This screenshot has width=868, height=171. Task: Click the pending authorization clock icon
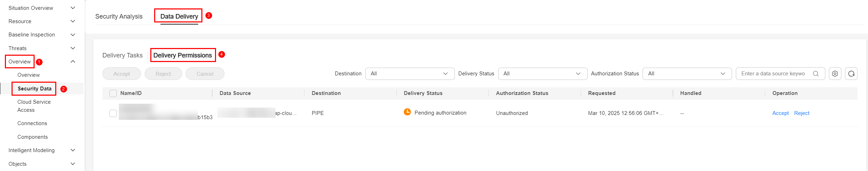[407, 112]
